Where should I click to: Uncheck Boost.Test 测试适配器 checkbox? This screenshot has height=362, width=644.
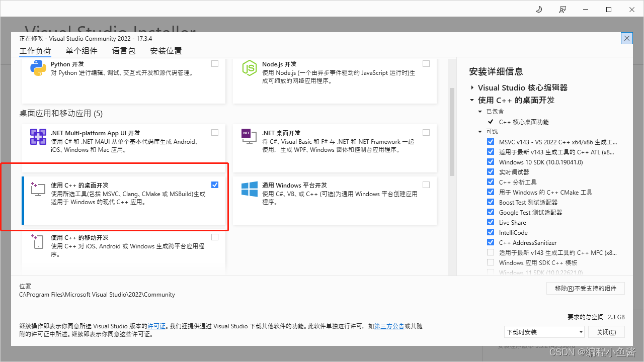tap(491, 202)
